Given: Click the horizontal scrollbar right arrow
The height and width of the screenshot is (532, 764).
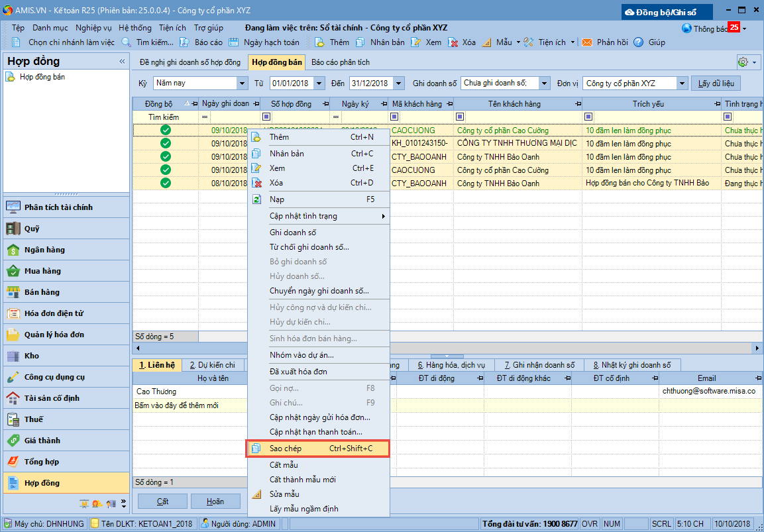Looking at the screenshot, I should coord(758,348).
